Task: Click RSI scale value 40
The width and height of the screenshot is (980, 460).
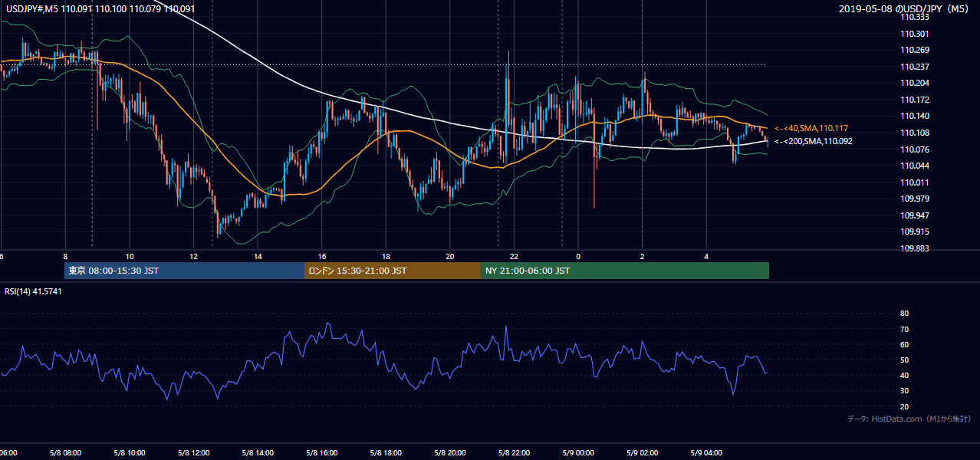Action: click(x=904, y=375)
